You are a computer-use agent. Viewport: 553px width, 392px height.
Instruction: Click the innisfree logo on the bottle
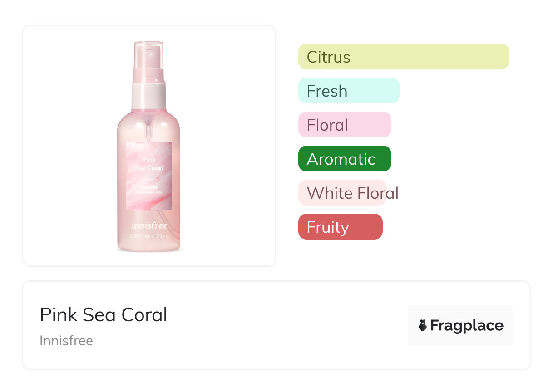(x=149, y=225)
